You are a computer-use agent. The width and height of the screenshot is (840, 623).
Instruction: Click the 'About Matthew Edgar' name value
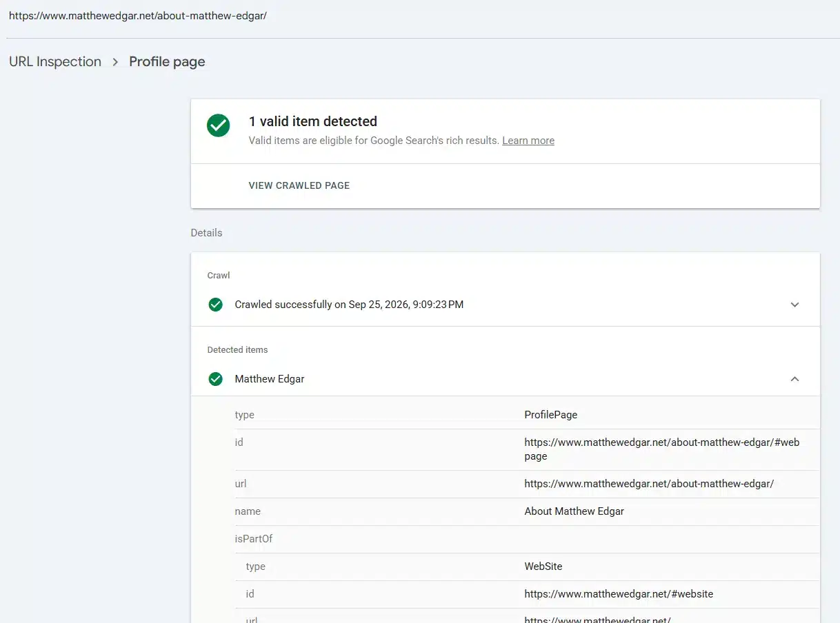click(x=574, y=511)
